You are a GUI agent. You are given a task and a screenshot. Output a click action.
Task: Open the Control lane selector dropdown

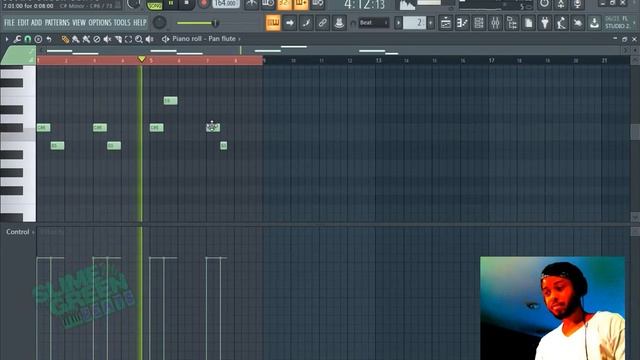[x=20, y=232]
